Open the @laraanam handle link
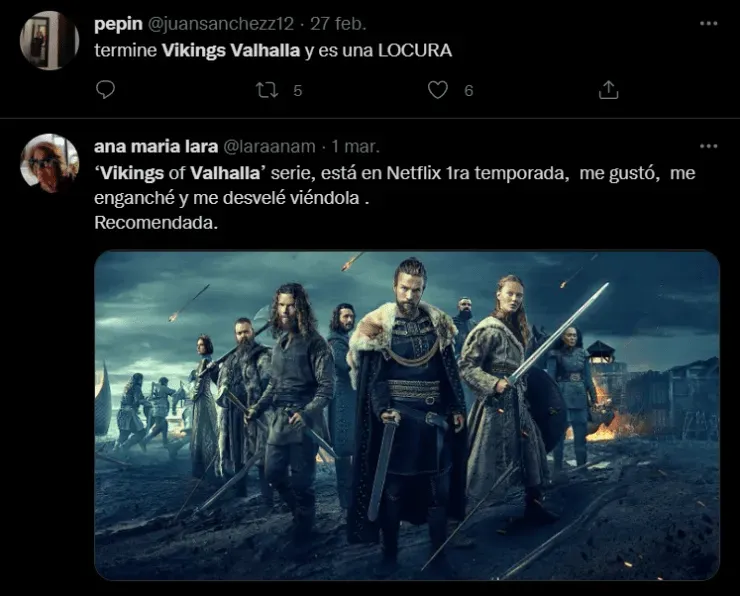Screen dimensions: 740x596 coord(269,146)
